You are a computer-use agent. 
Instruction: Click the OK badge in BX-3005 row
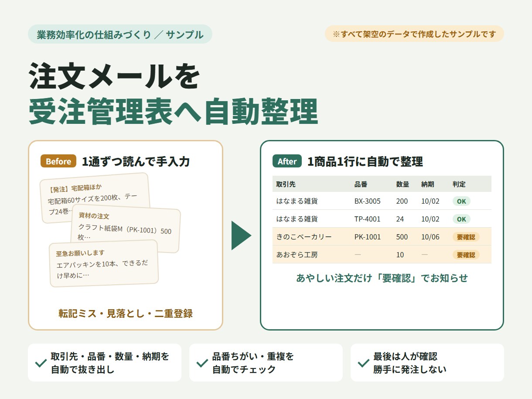(461, 201)
